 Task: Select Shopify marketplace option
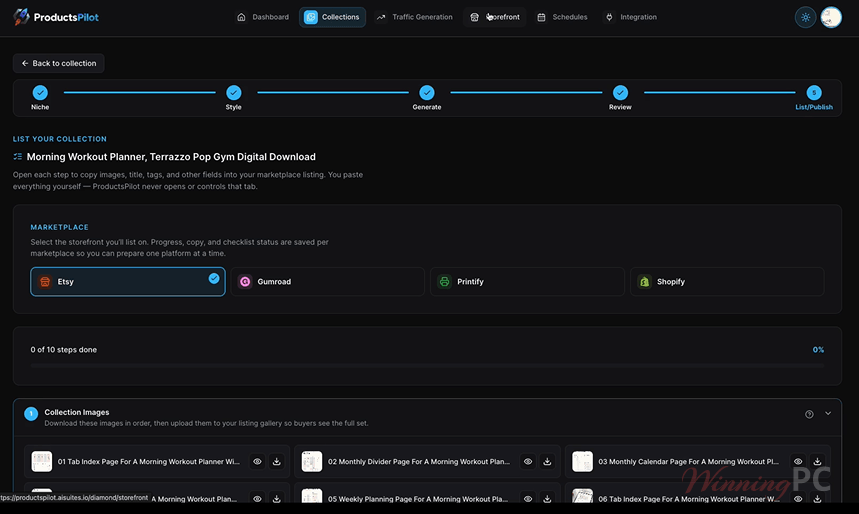727,282
